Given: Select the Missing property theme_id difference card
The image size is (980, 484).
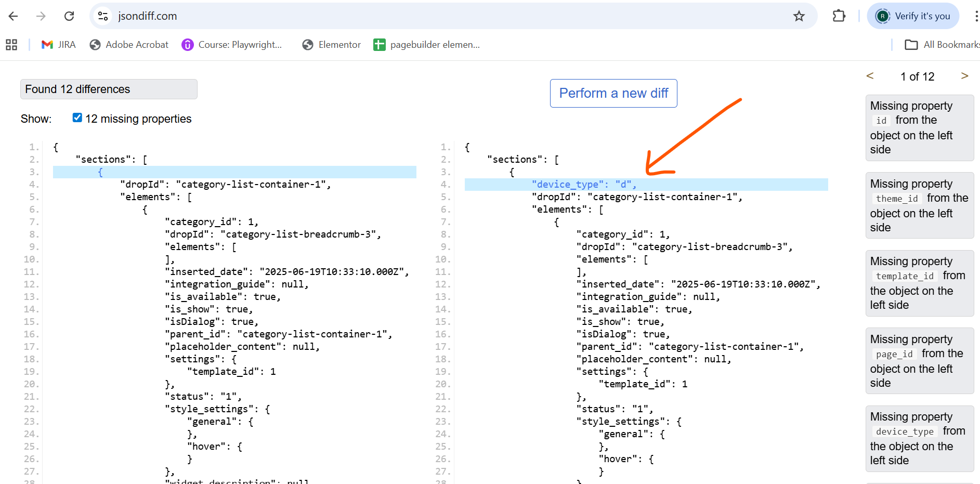Looking at the screenshot, I should [x=920, y=205].
